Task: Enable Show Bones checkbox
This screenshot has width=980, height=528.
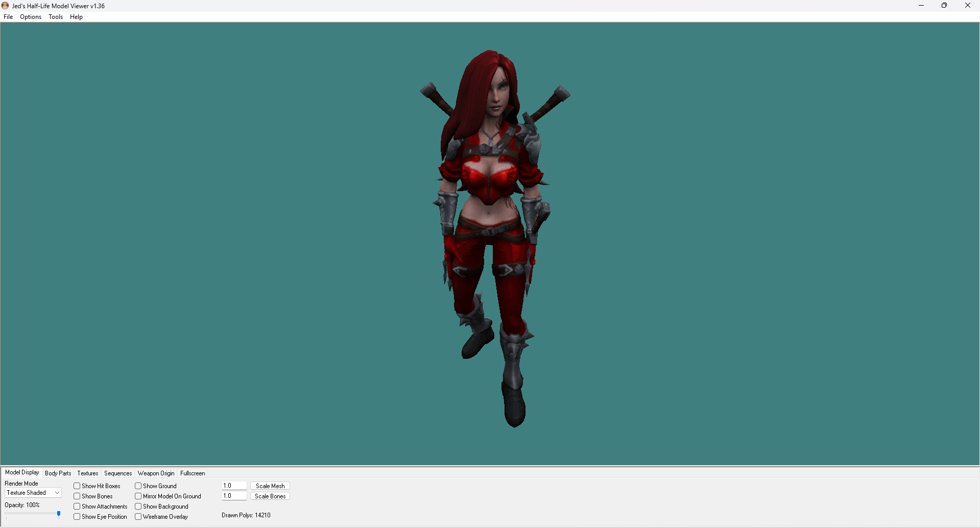Action: coord(77,496)
